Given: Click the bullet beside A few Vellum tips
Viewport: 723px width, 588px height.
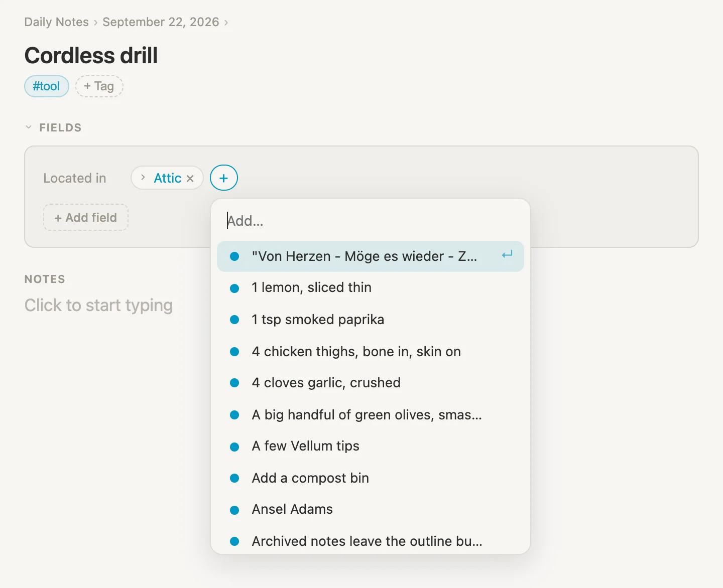Looking at the screenshot, I should pos(234,447).
